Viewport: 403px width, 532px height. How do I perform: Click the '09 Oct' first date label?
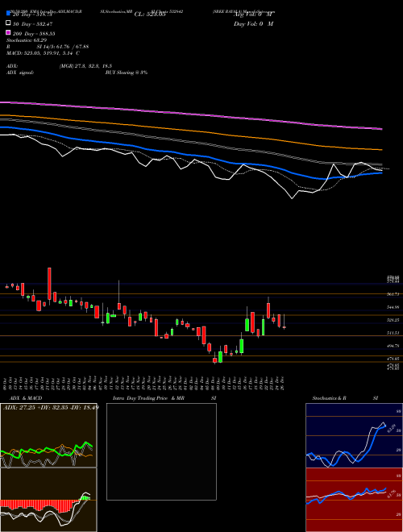pos(5,382)
